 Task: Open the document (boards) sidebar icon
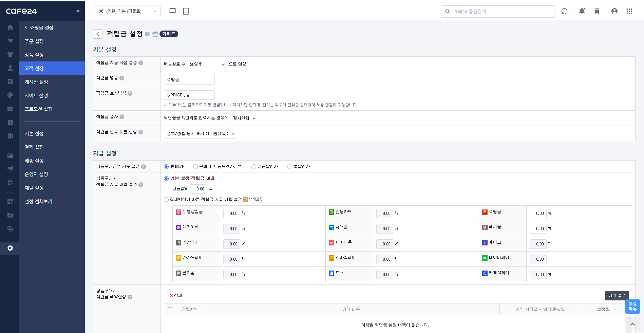10,81
